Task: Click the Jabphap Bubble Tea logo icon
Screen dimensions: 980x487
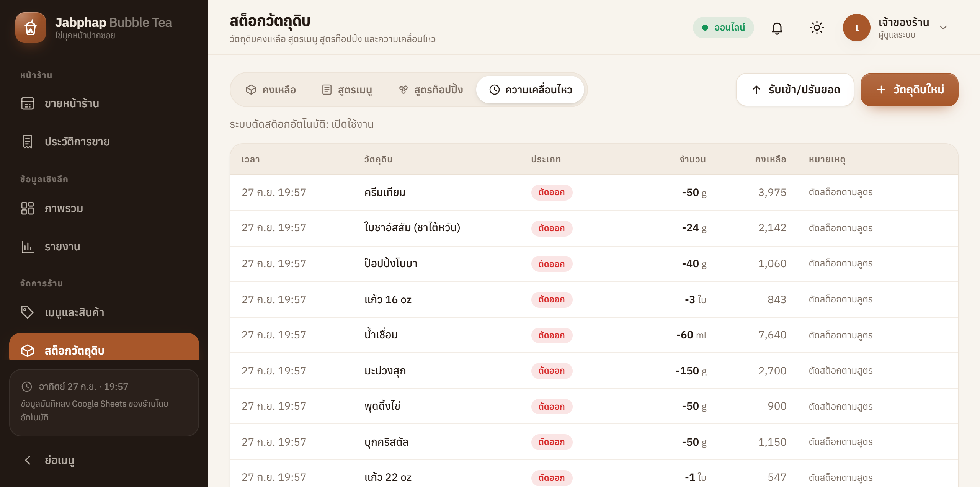Action: [x=31, y=28]
